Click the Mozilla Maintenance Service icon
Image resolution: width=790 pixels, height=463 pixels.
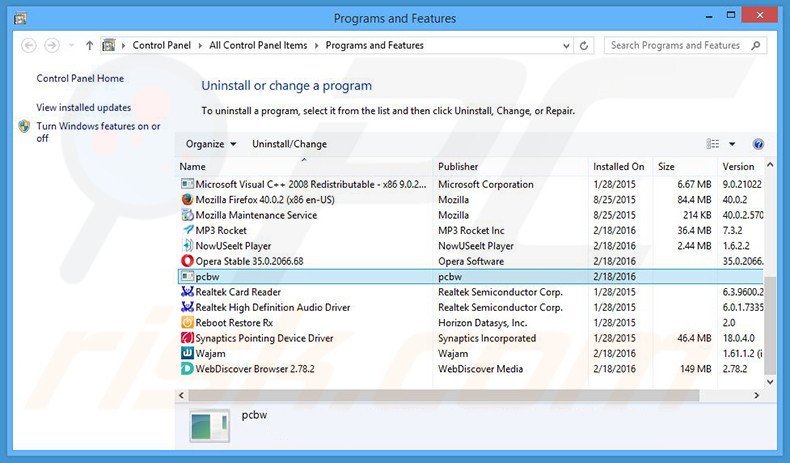pos(187,215)
